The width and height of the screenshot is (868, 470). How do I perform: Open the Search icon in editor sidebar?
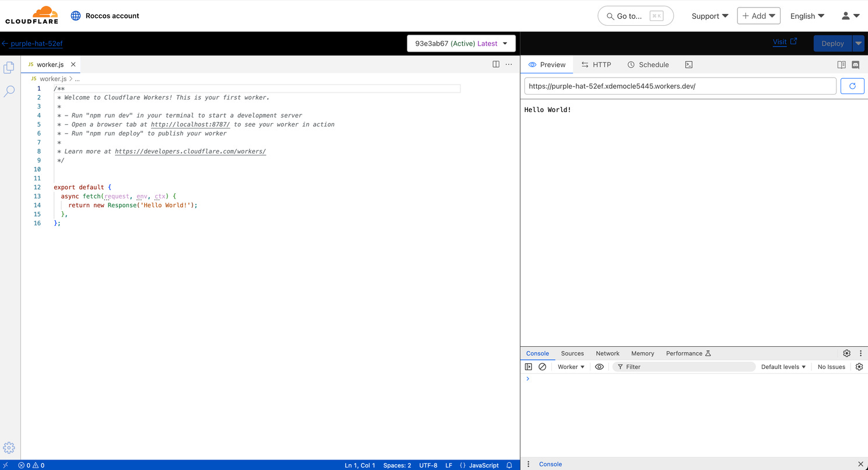point(9,91)
